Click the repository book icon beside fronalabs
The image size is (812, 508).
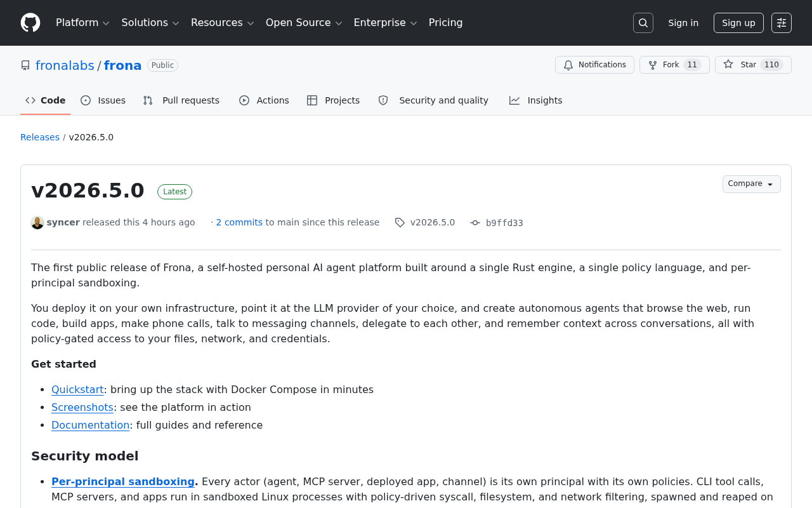25,65
